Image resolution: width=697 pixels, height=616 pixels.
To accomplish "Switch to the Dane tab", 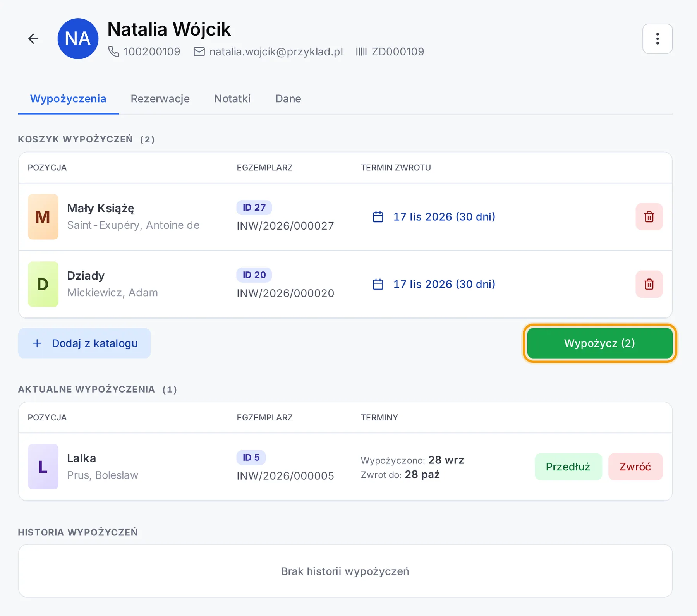I will (x=288, y=99).
